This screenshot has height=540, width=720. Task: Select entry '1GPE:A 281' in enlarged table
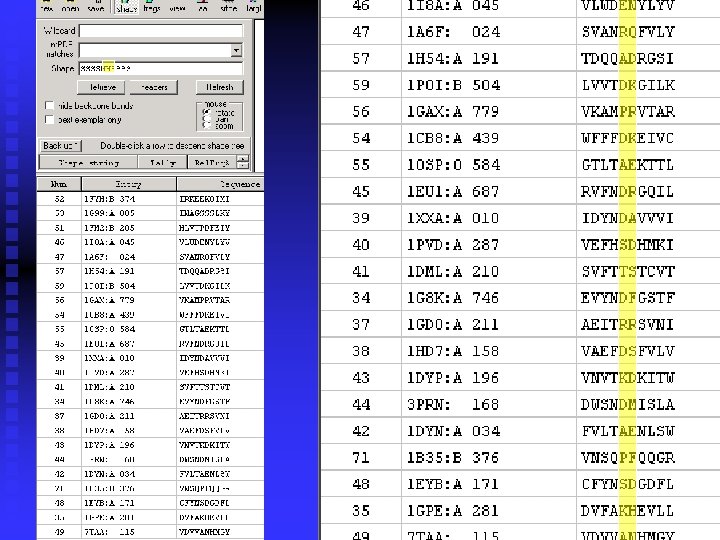pyautogui.click(x=453, y=511)
